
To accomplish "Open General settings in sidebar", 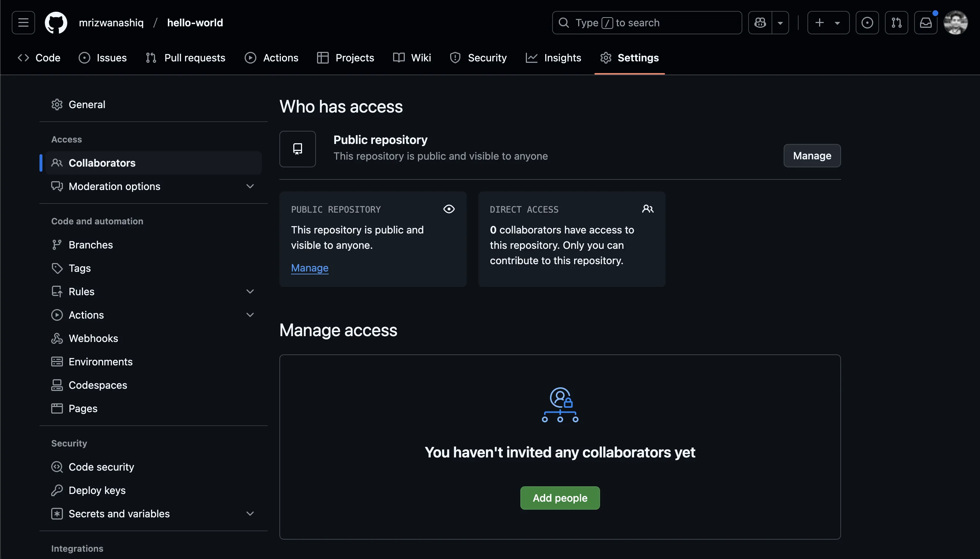I will 154,104.
